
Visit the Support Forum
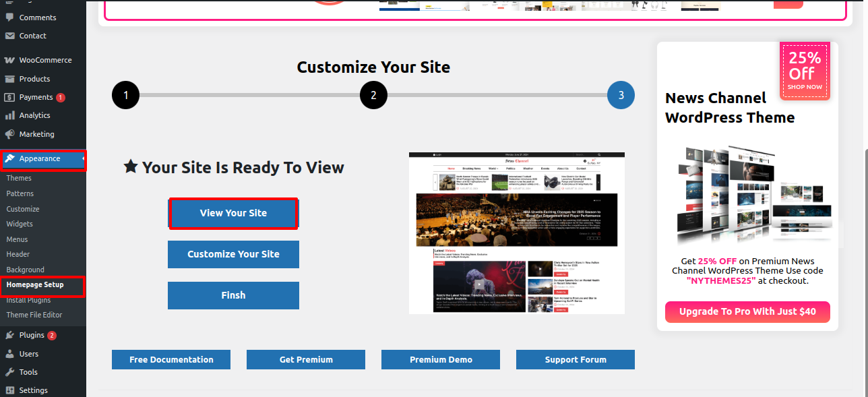click(576, 359)
